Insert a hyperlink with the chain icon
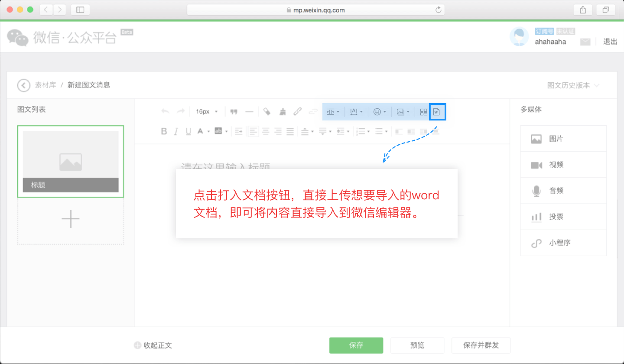Viewport: 624px width, 364px height. pos(297,111)
